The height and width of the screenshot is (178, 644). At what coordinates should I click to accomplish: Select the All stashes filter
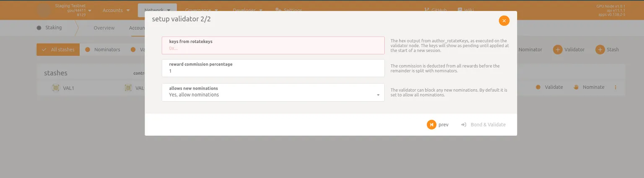tap(58, 49)
